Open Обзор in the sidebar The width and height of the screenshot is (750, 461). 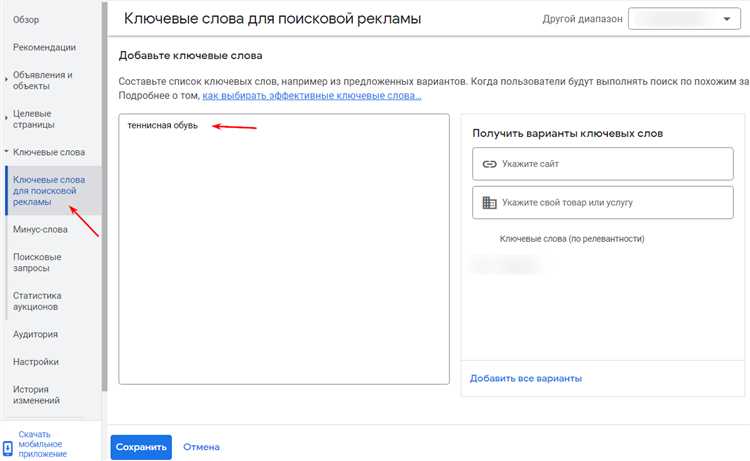coord(26,20)
